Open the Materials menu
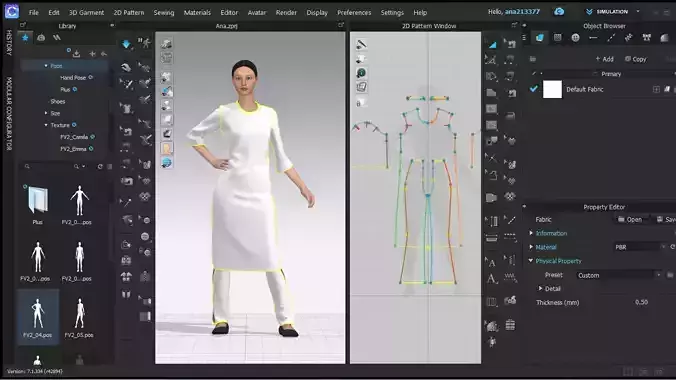Screen dimensions: 676x380 coord(197,13)
